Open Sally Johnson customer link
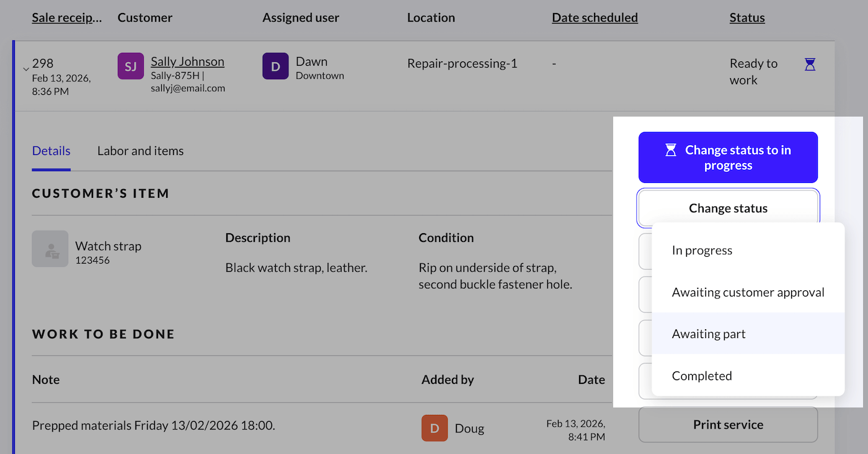Screen dimensions: 868x454 point(187,61)
